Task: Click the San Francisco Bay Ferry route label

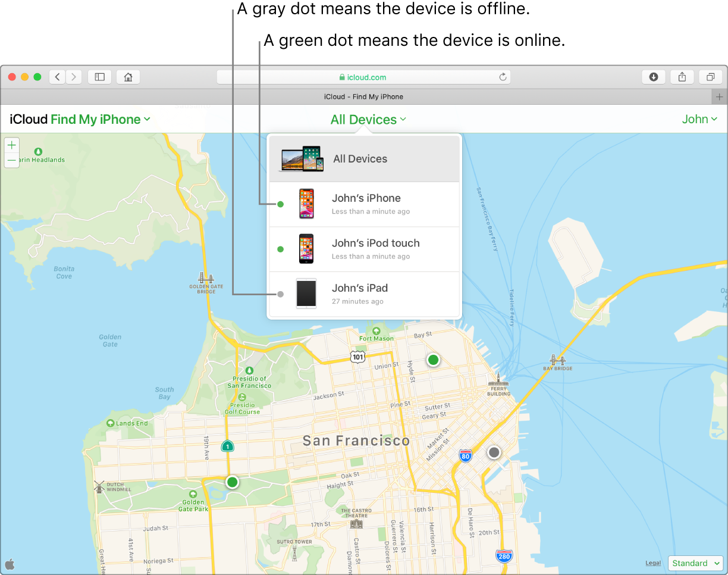Action: pos(487,219)
